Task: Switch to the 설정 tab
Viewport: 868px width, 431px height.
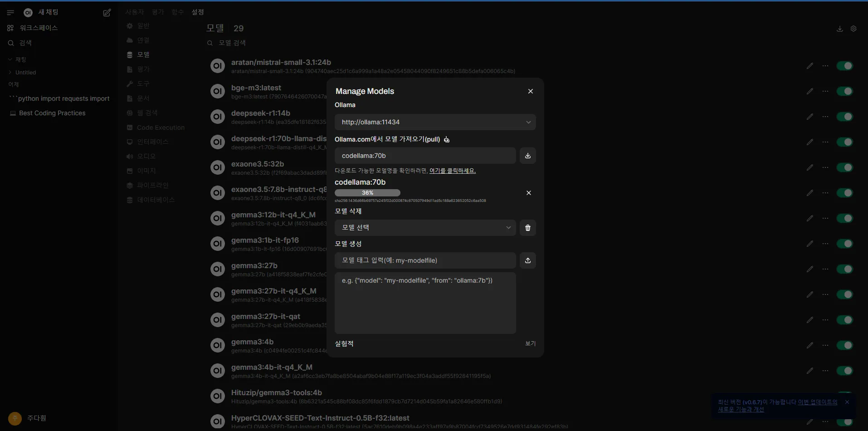Action: tap(198, 12)
